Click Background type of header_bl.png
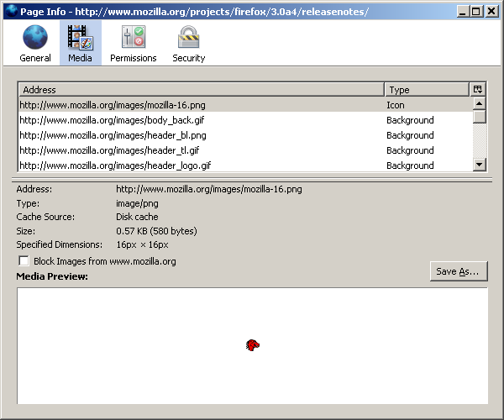This screenshot has width=504, height=420. pyautogui.click(x=410, y=135)
